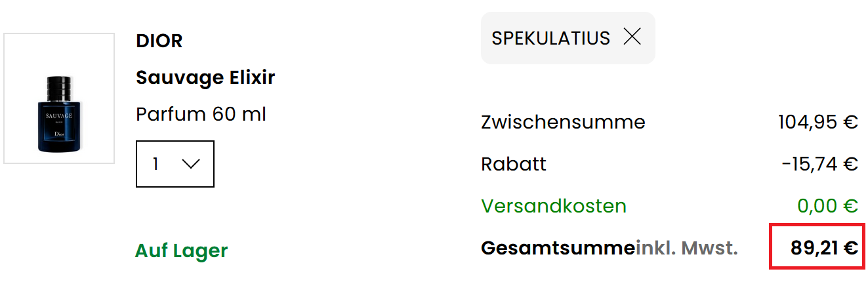Click the discount amount -15,74 €

point(819,164)
